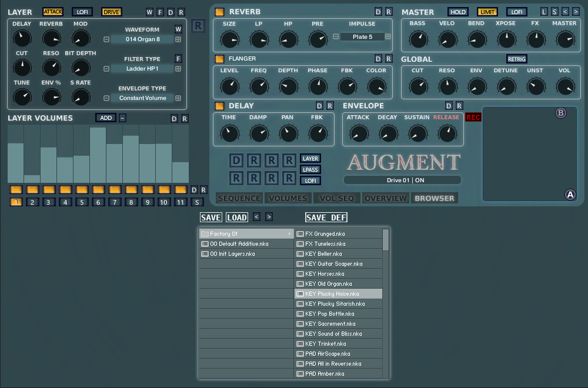Image resolution: width=588 pixels, height=388 pixels.
Task: Click the large R randomize layer icon
Action: (198, 25)
